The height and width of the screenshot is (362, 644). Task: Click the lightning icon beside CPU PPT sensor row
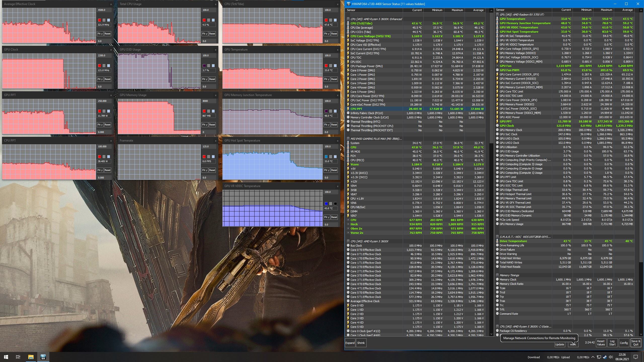[348, 109]
